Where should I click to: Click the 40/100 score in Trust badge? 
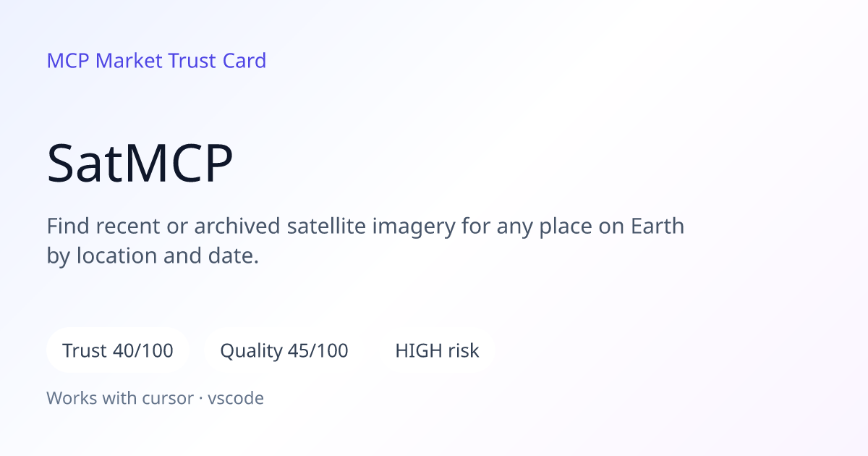coord(143,351)
